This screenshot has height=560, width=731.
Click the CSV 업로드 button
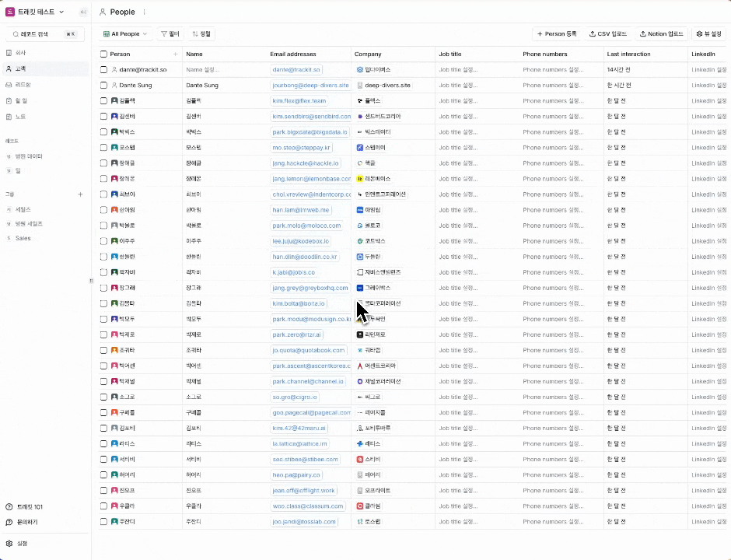click(608, 34)
